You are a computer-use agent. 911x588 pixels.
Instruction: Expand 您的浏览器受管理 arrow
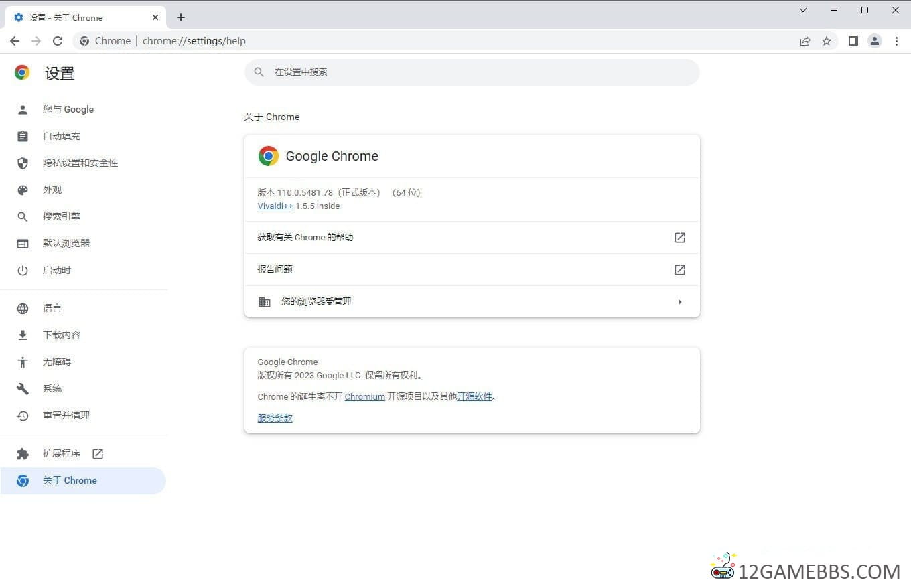679,302
